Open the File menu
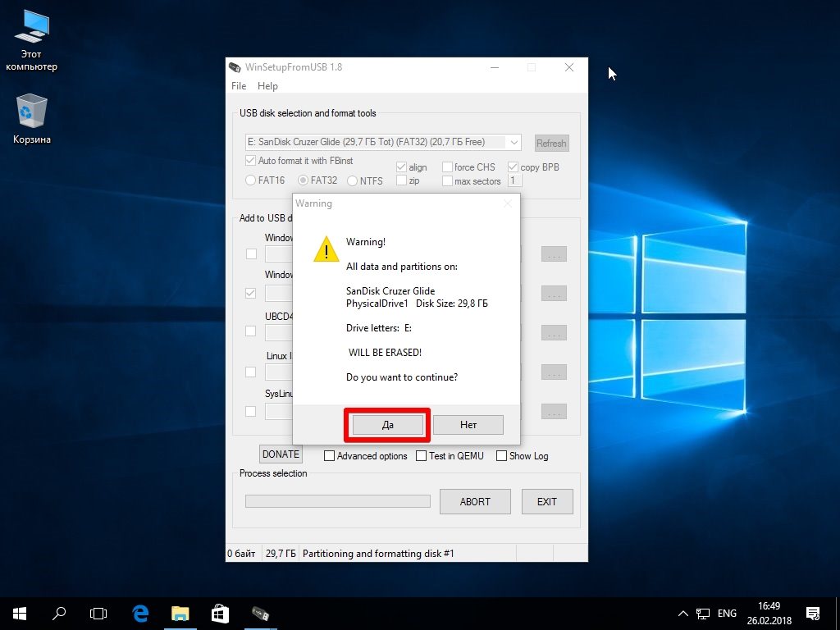This screenshot has width=840, height=630. pos(239,85)
